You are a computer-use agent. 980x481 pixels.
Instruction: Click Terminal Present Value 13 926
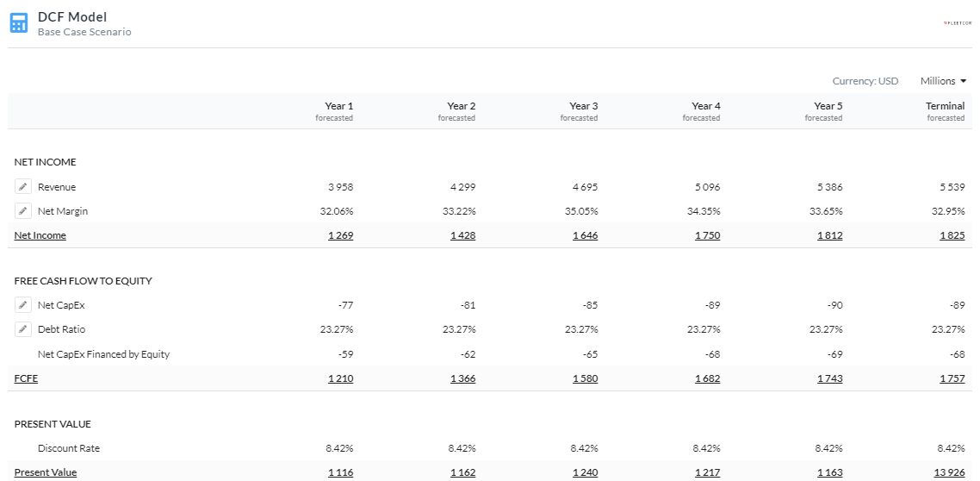[x=949, y=472]
